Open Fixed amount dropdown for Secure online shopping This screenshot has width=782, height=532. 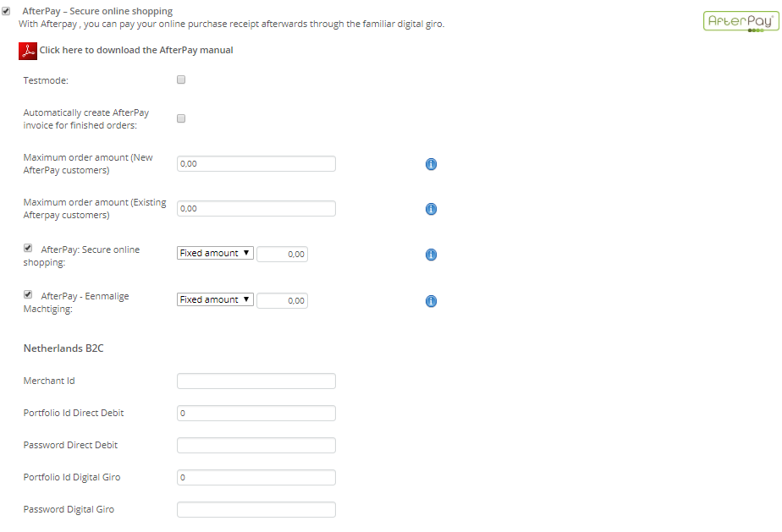coord(215,253)
